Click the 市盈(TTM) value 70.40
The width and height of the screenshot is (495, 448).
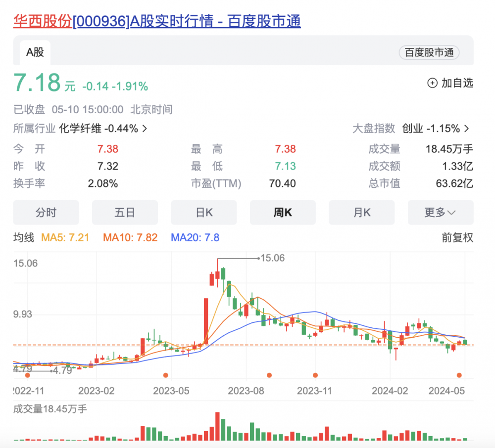pos(283,183)
